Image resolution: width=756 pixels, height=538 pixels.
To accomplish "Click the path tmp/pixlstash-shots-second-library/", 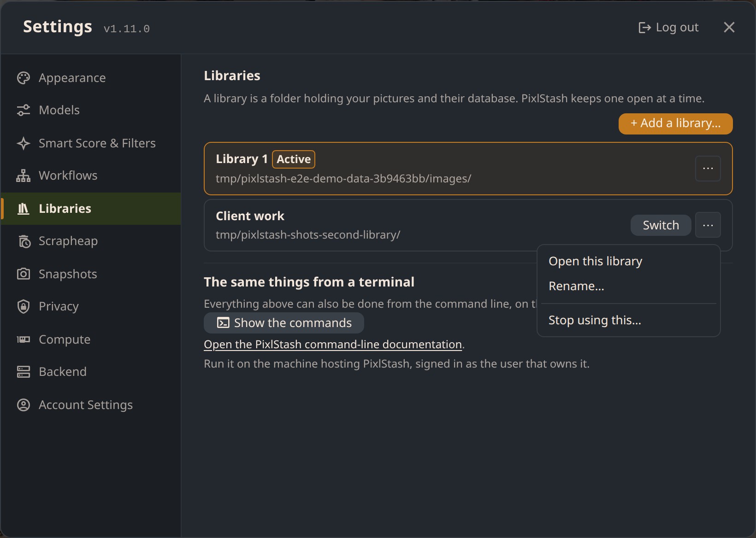I will click(x=308, y=235).
